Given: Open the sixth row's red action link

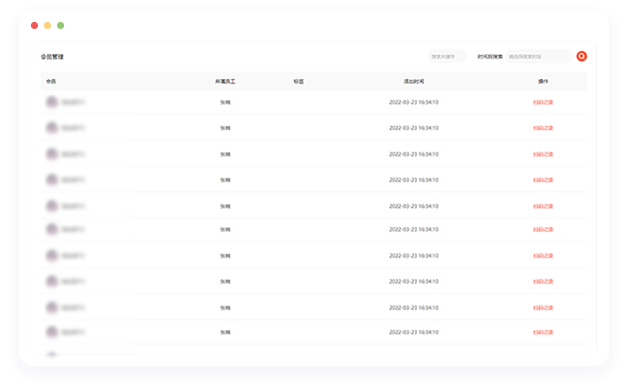Looking at the screenshot, I should point(543,230).
